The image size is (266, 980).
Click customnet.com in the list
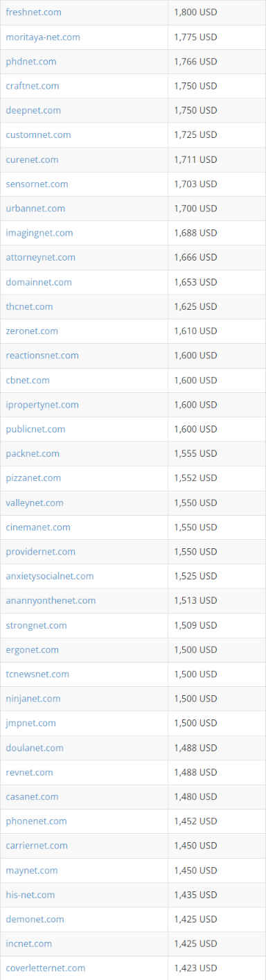click(38, 134)
